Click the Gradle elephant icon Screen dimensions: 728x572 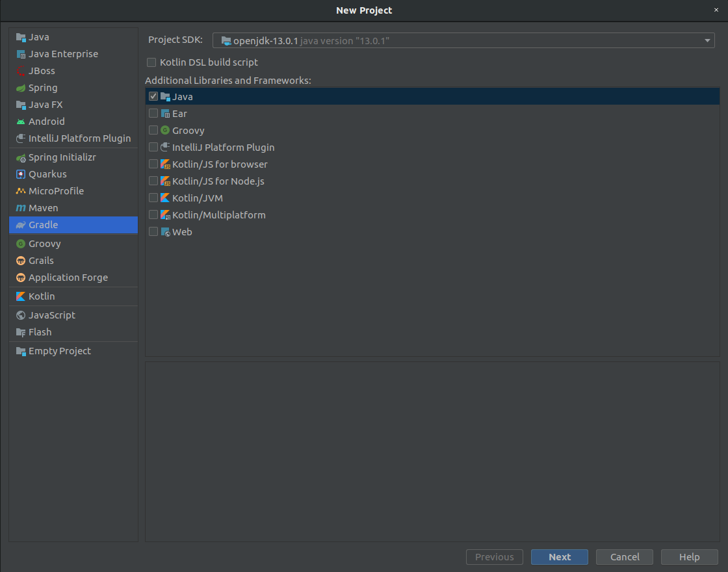21,225
